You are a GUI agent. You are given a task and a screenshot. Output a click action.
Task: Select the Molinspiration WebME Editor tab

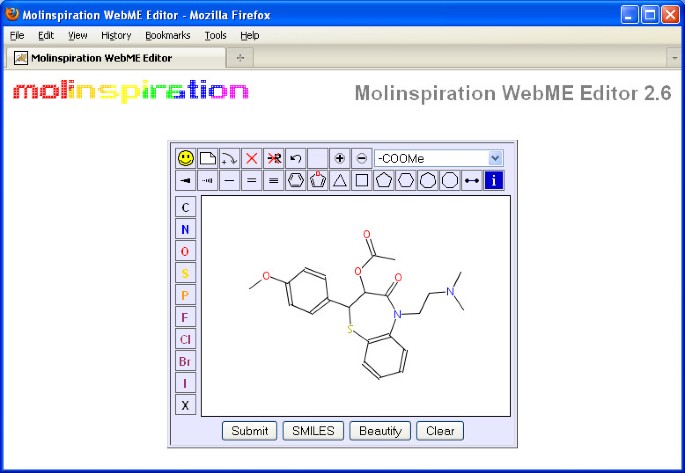[116, 58]
